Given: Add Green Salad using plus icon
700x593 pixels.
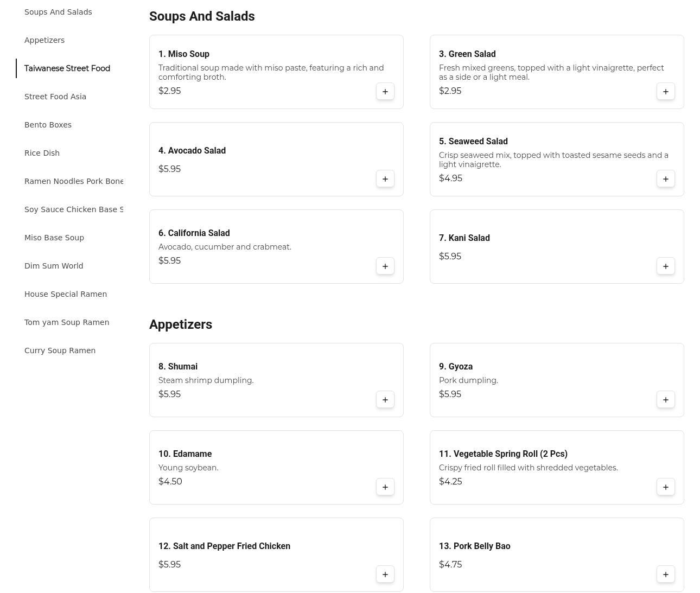Looking at the screenshot, I should pyautogui.click(x=665, y=92).
